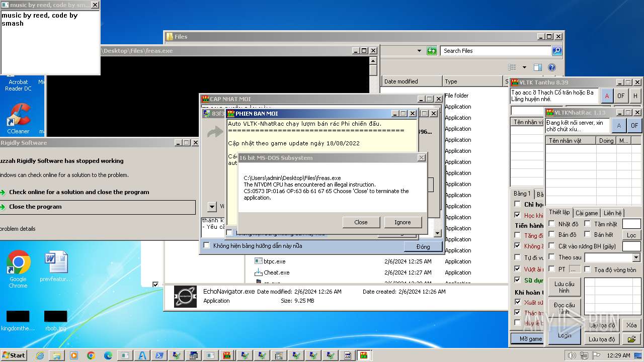Enable 'Cất vào rương BH (giây)' checkbox

552,246
